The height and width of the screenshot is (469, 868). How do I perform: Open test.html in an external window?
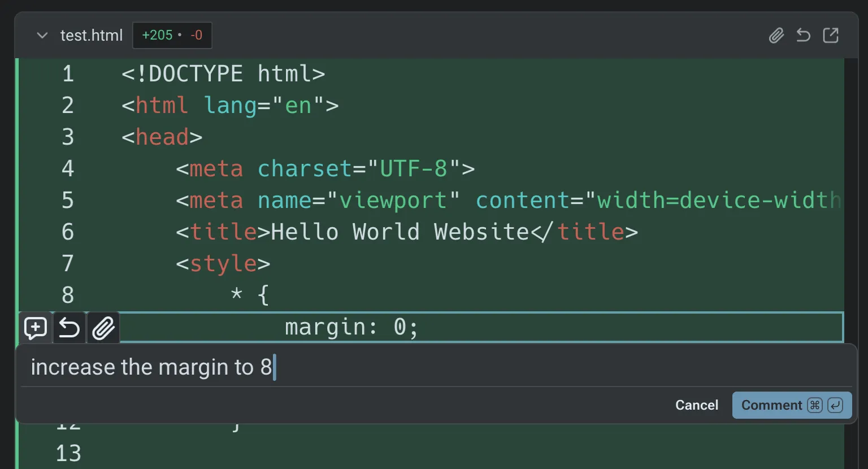[831, 35]
